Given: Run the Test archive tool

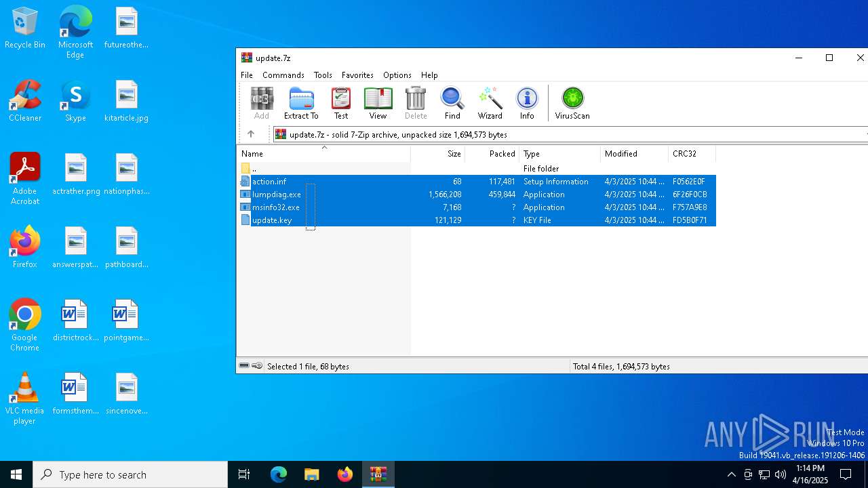Looking at the screenshot, I should (341, 104).
